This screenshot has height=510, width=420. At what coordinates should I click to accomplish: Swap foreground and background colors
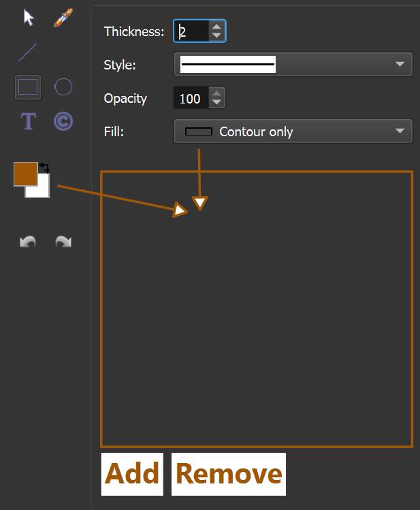(45, 167)
